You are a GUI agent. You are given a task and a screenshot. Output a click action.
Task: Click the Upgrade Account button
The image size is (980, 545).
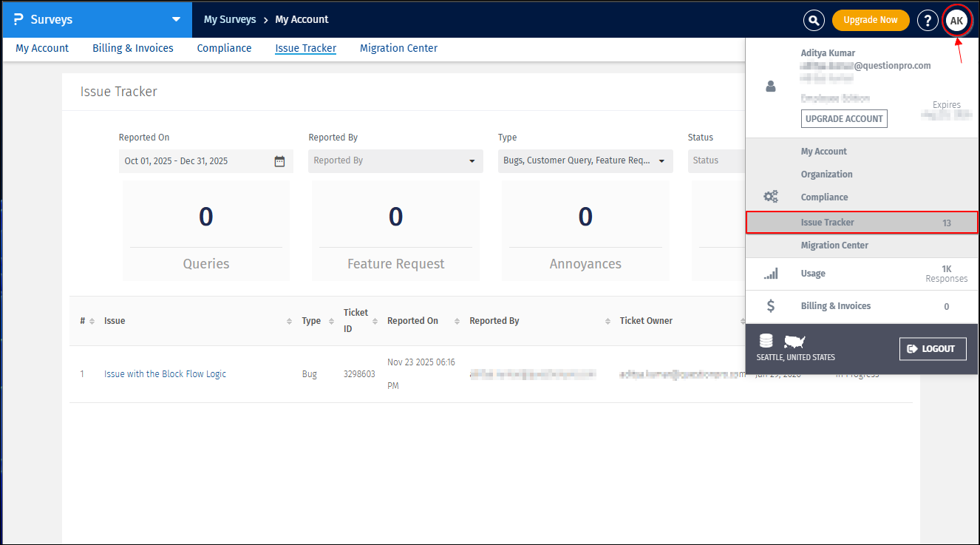pyautogui.click(x=844, y=118)
